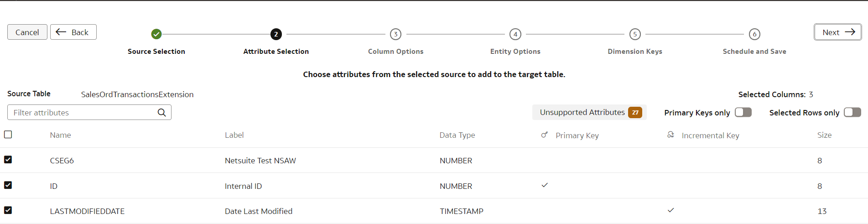Click the search magnifier icon in filter box
This screenshot has height=224, width=868.
[x=161, y=113]
